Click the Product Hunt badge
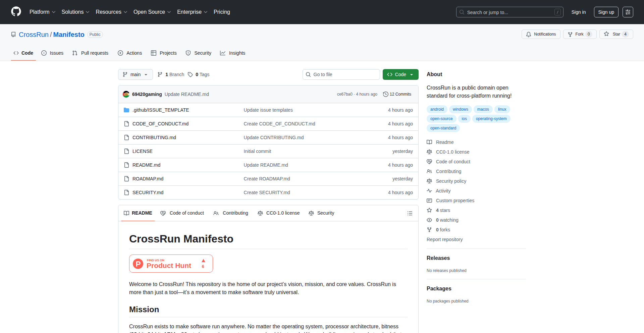644x333 pixels. (x=171, y=264)
